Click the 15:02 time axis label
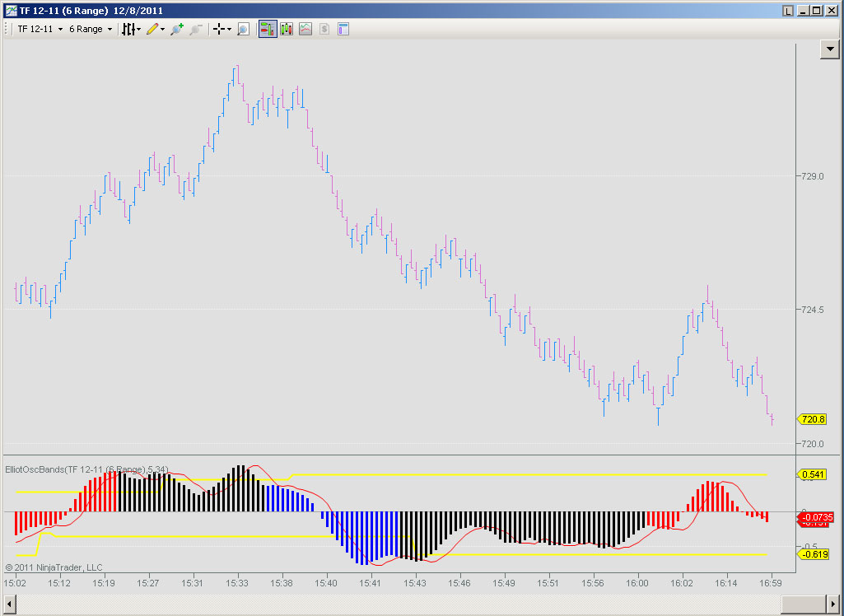The width and height of the screenshot is (844, 616). click(15, 583)
